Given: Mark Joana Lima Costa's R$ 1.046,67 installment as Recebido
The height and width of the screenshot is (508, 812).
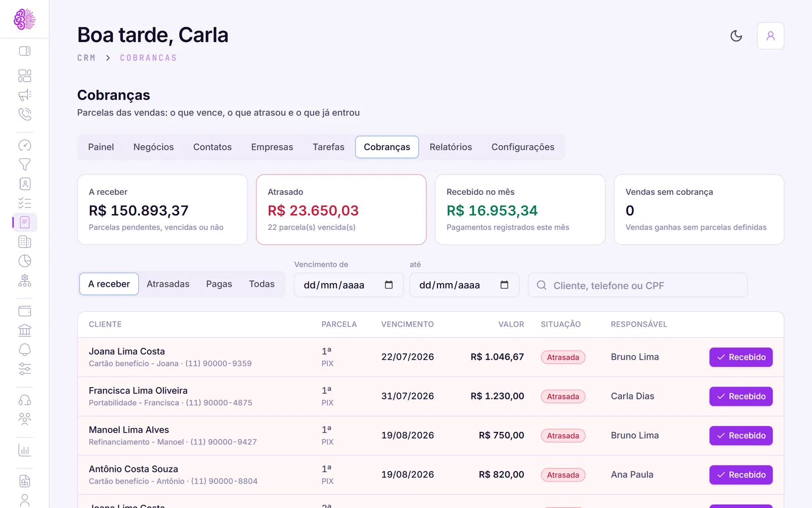Looking at the screenshot, I should click(741, 357).
